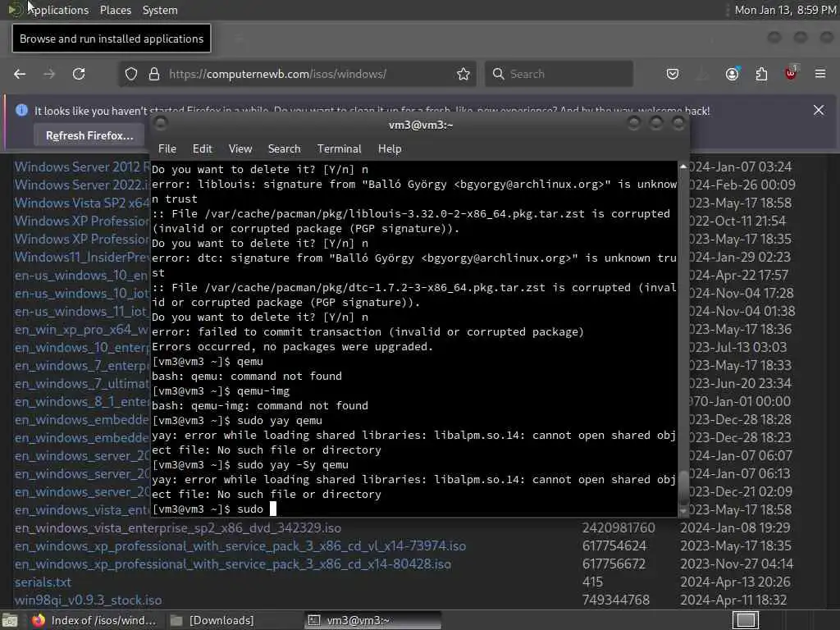Open the Firefox hamburger menu

pyautogui.click(x=820, y=74)
